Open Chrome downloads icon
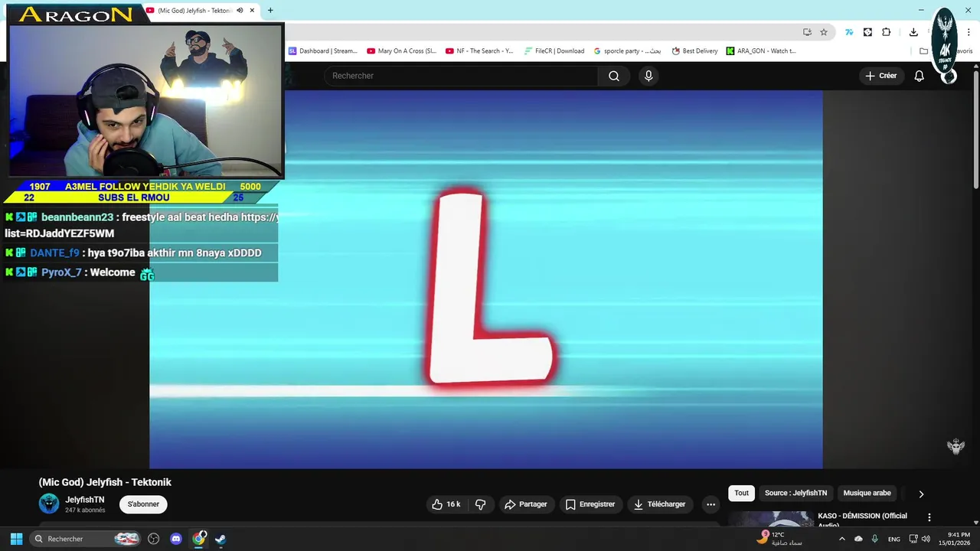 913,32
